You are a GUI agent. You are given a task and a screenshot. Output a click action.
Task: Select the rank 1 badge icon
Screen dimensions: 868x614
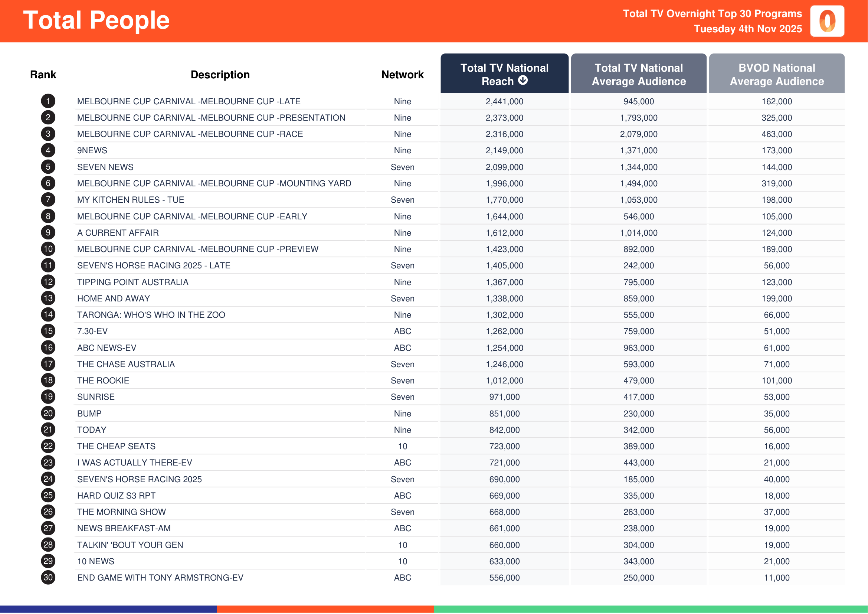(x=48, y=101)
